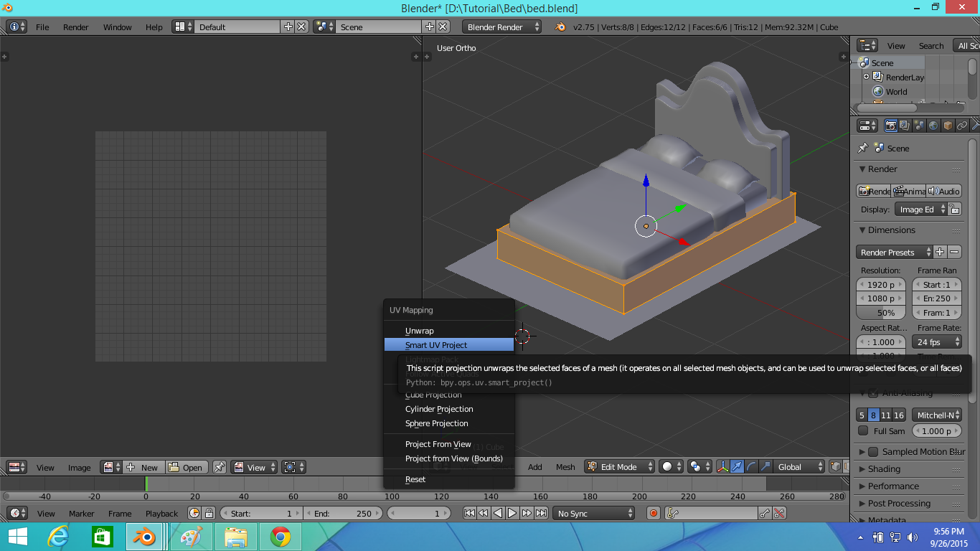The width and height of the screenshot is (980, 551).
Task: Open the Scene properties tab icon
Action: pos(919,126)
